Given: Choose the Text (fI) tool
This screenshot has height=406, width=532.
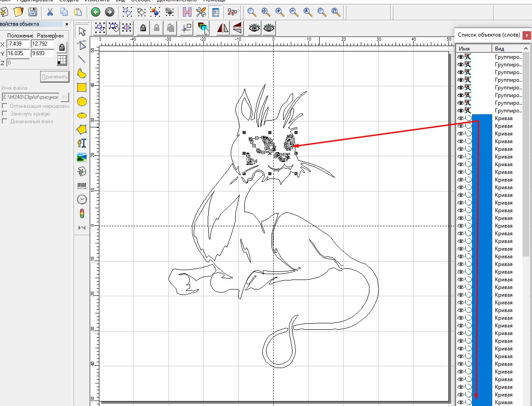Looking at the screenshot, I should coord(82,143).
